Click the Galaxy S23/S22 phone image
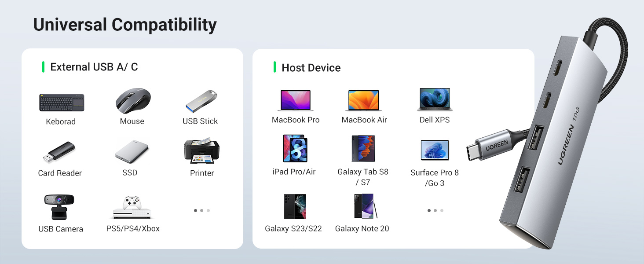This screenshot has width=644, height=264. (294, 206)
